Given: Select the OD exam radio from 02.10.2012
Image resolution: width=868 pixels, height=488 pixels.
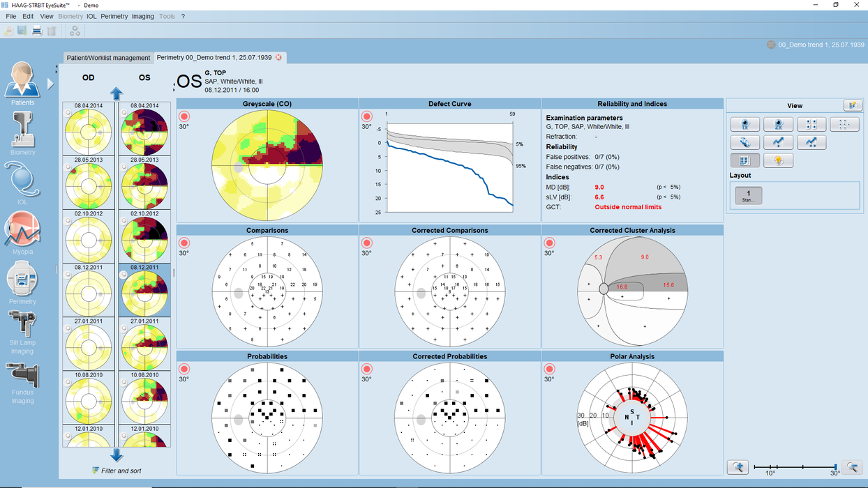Looking at the screenshot, I should click(x=68, y=221).
